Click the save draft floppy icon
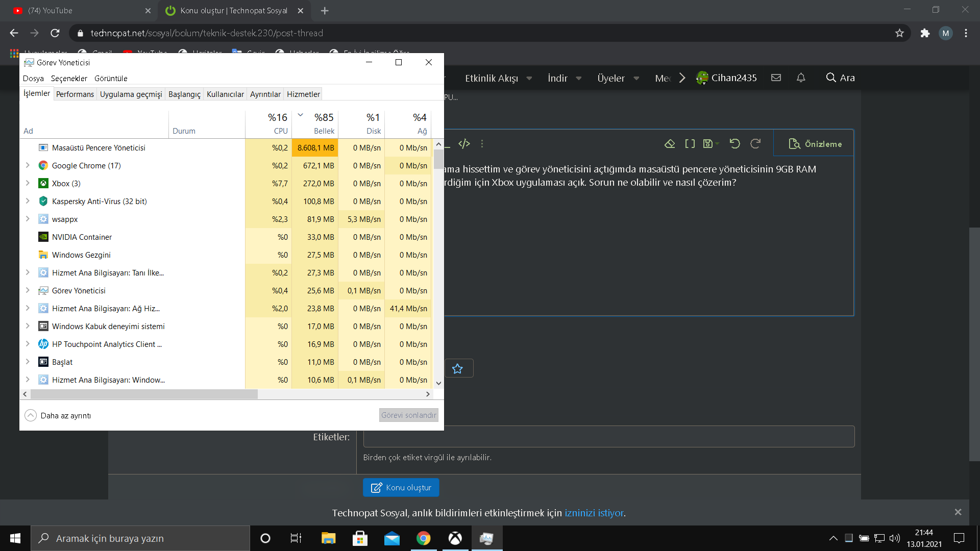 pyautogui.click(x=707, y=144)
